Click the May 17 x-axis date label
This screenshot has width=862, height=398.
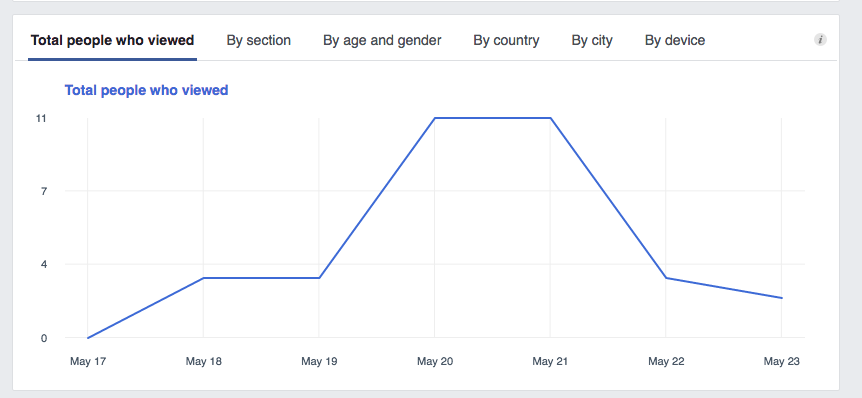[88, 362]
